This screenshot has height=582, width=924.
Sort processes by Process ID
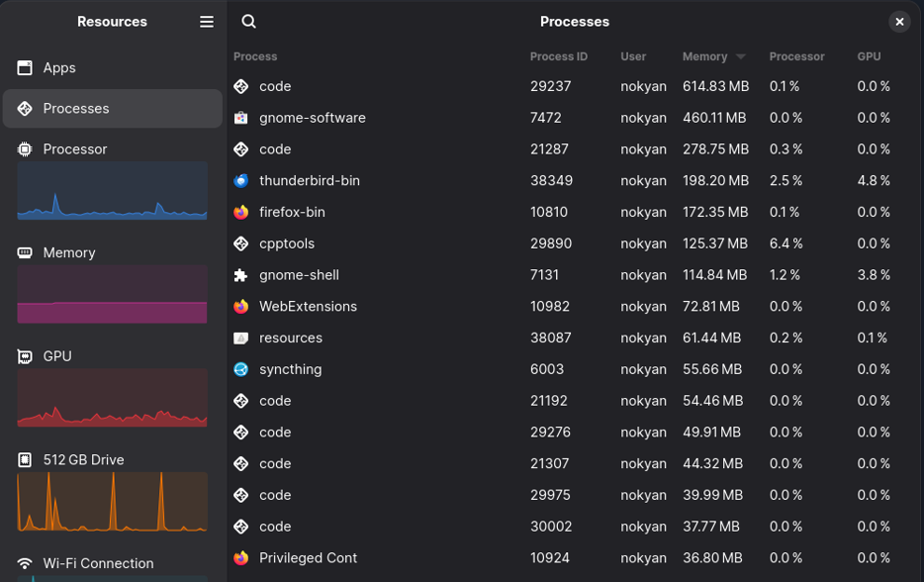coord(559,56)
